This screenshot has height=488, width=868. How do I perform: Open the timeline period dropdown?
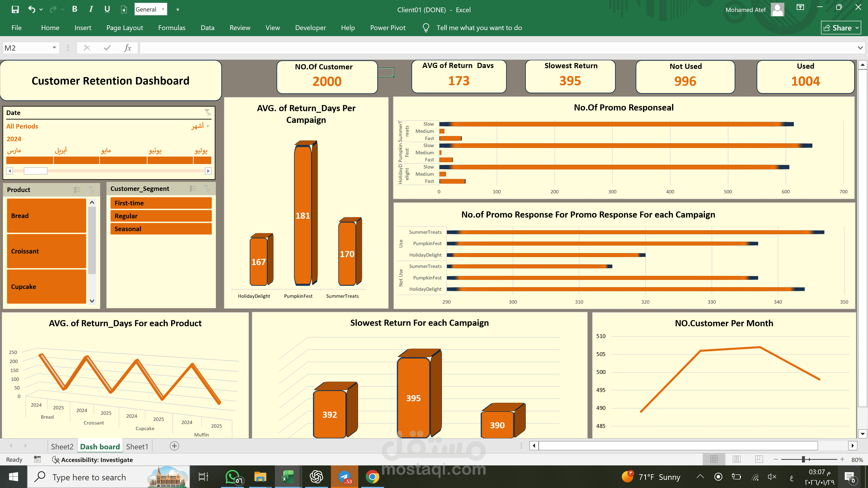pos(208,126)
